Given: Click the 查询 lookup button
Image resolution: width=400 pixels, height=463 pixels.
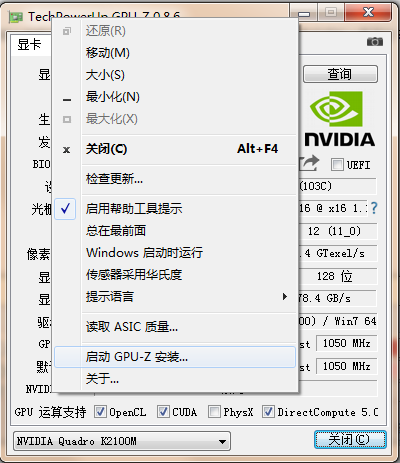Looking at the screenshot, I should 340,74.
